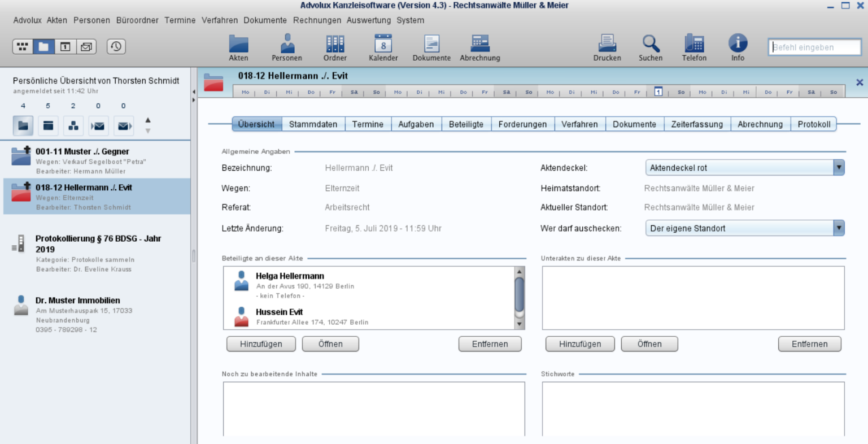Show outgoing mail icon in sidebar
The height and width of the screenshot is (444, 868).
click(124, 125)
